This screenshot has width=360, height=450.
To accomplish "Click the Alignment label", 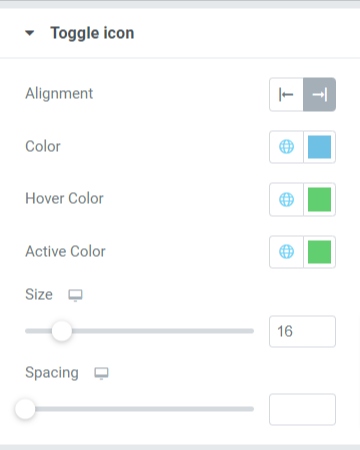I will (59, 94).
